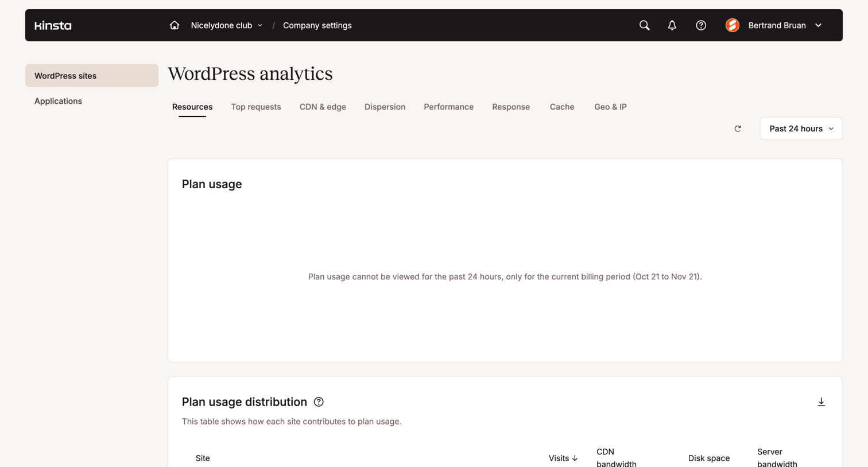868x467 pixels.
Task: Switch to Response tab
Action: (511, 107)
